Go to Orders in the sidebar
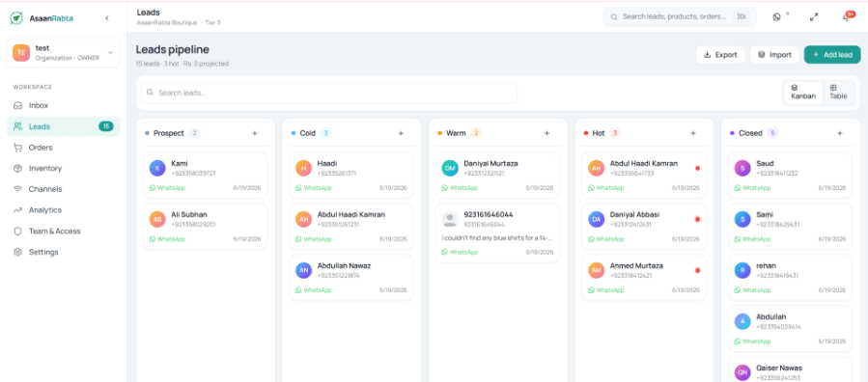868x382 pixels. tap(63, 148)
